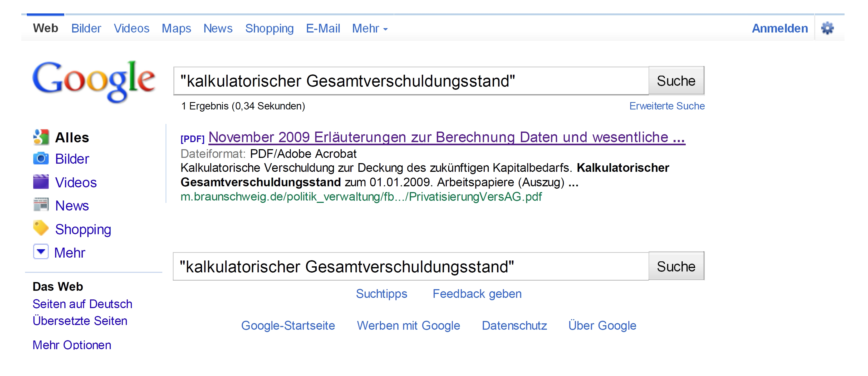The height and width of the screenshot is (376, 868).
Task: Click the bottom search input field
Action: (x=411, y=267)
